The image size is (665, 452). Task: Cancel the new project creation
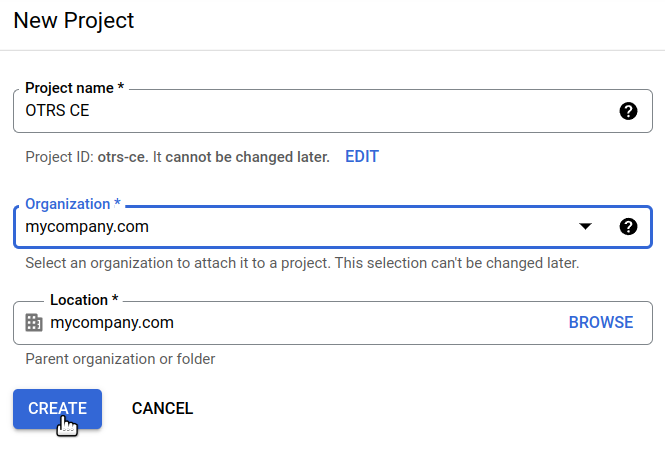pos(162,409)
